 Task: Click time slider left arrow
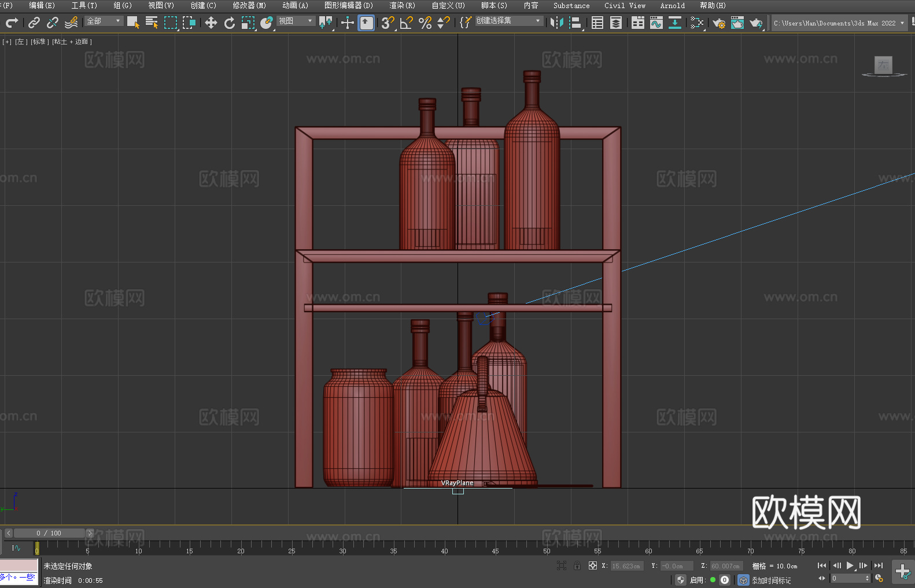pos(9,533)
